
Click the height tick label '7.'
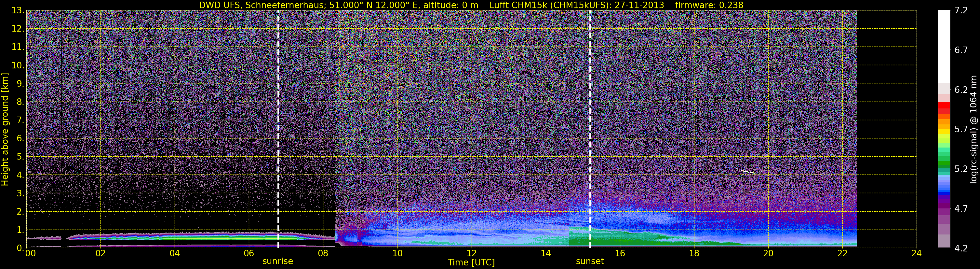20,120
